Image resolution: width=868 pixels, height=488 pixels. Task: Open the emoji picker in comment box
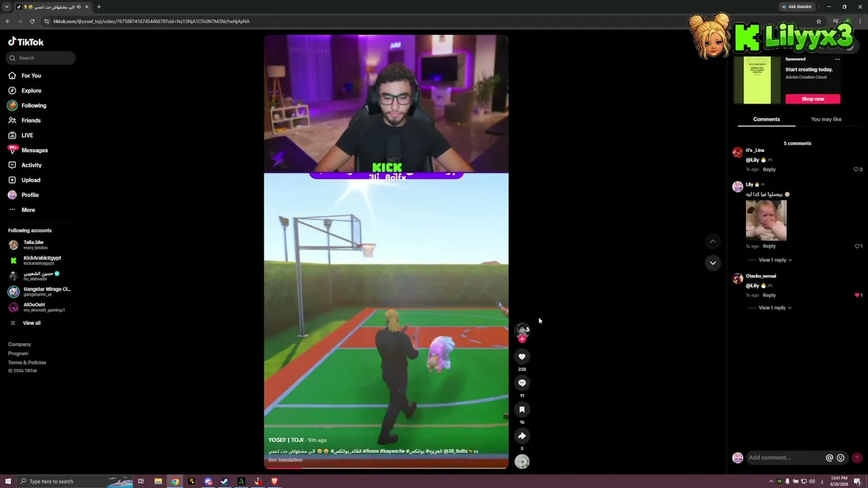841,457
